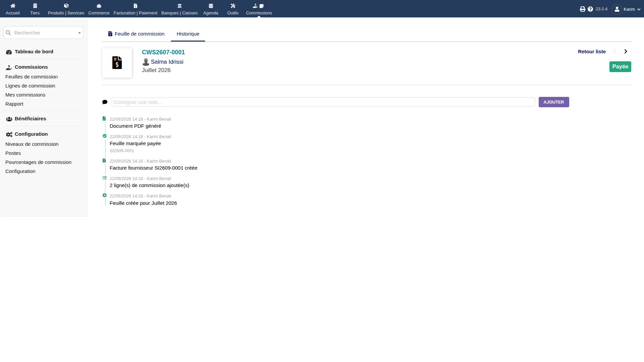Screen dimensions: 644x362
Task: Open the Salma Idrissi user link
Action: coord(167,62)
